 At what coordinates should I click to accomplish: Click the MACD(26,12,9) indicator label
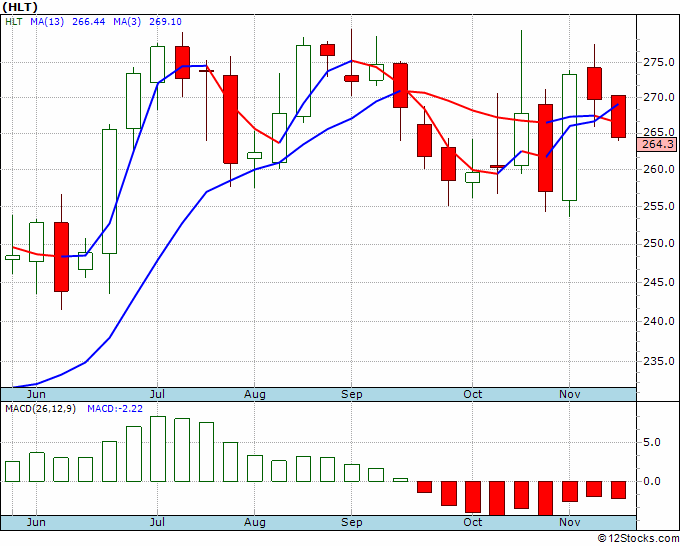click(40, 409)
